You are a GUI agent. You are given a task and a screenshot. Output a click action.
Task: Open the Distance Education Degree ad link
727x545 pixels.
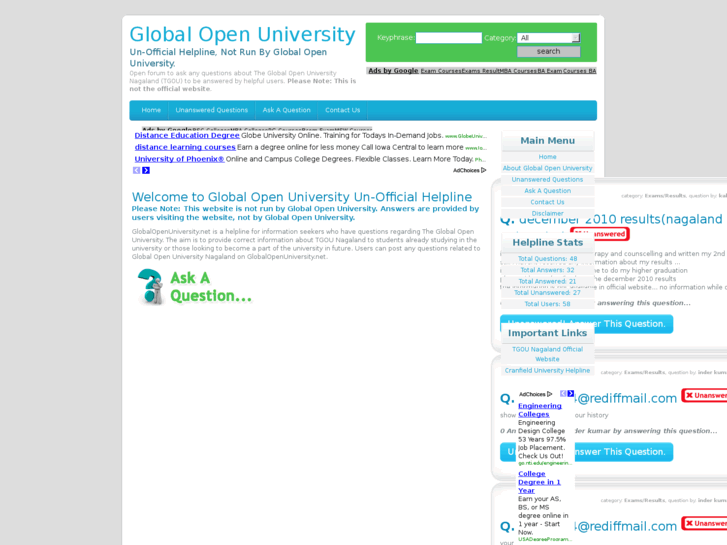click(x=187, y=135)
